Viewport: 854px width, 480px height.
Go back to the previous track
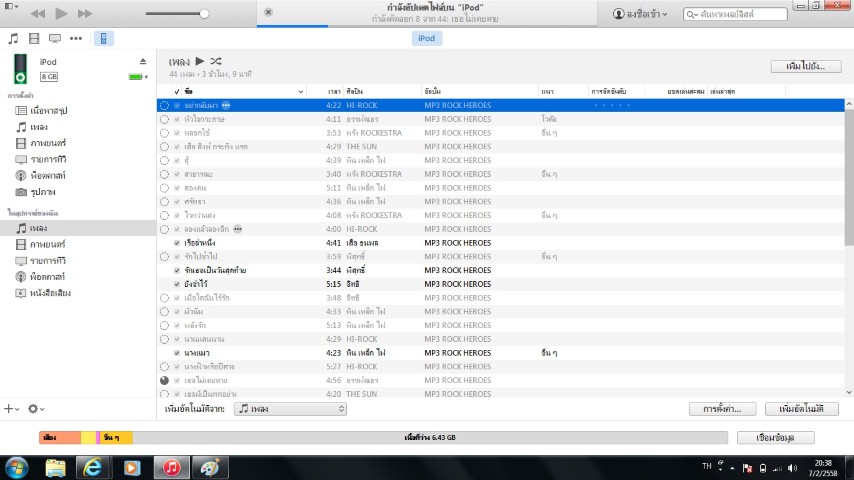coord(38,14)
